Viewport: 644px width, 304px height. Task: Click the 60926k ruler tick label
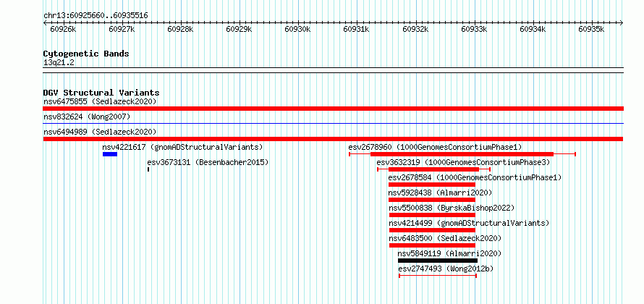[x=63, y=29]
